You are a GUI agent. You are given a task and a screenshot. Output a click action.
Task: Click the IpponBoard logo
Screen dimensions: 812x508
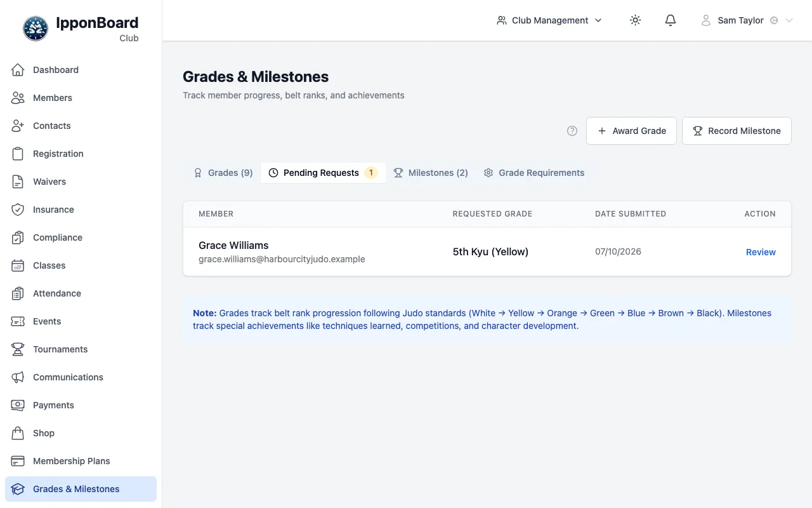click(x=36, y=29)
